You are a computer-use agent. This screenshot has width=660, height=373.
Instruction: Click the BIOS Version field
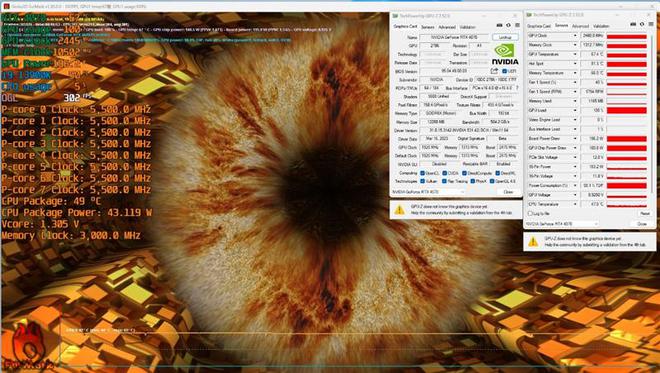[x=454, y=71]
